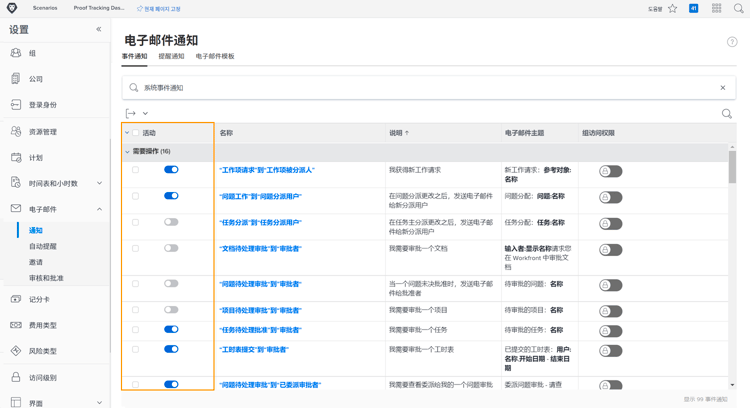Enable active switch for "文档待处理审批"到"审批者"
Viewport: 750px width, 408px height.
click(x=171, y=248)
